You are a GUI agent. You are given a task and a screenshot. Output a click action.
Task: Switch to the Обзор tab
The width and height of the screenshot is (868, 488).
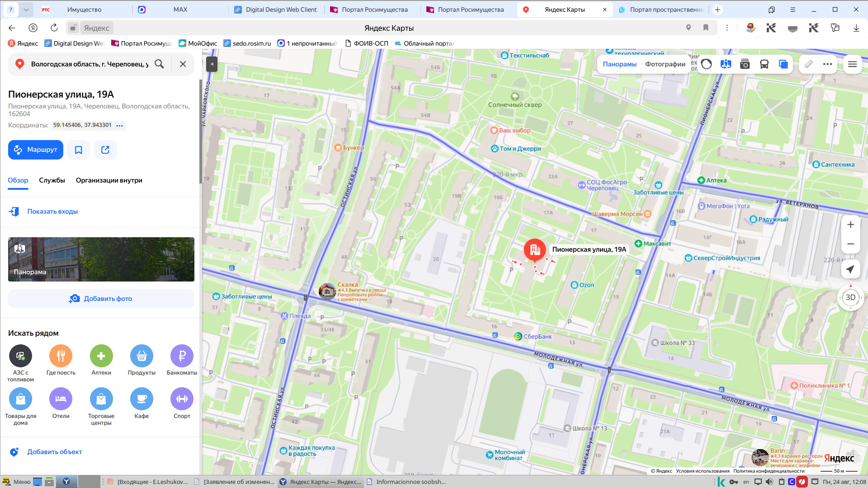(x=18, y=180)
